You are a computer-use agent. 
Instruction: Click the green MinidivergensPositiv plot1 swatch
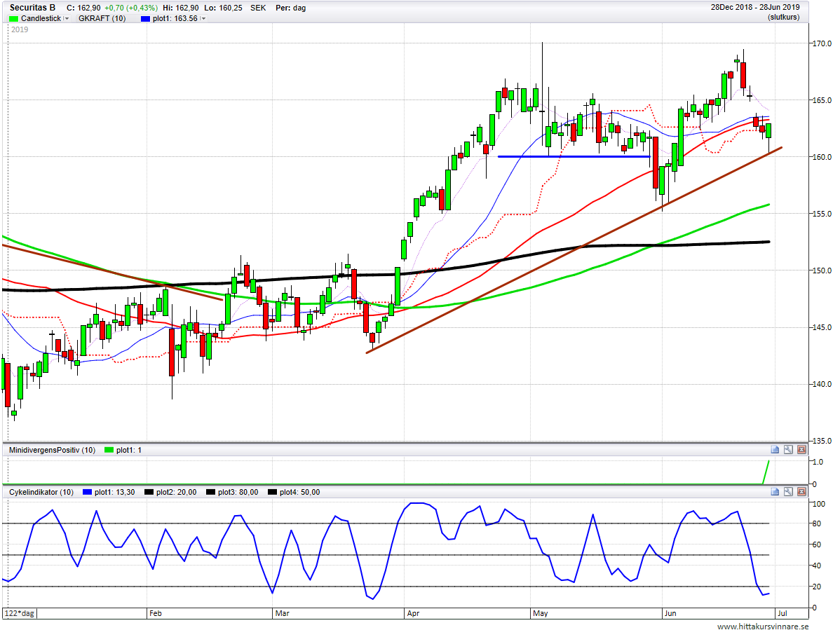(x=109, y=450)
